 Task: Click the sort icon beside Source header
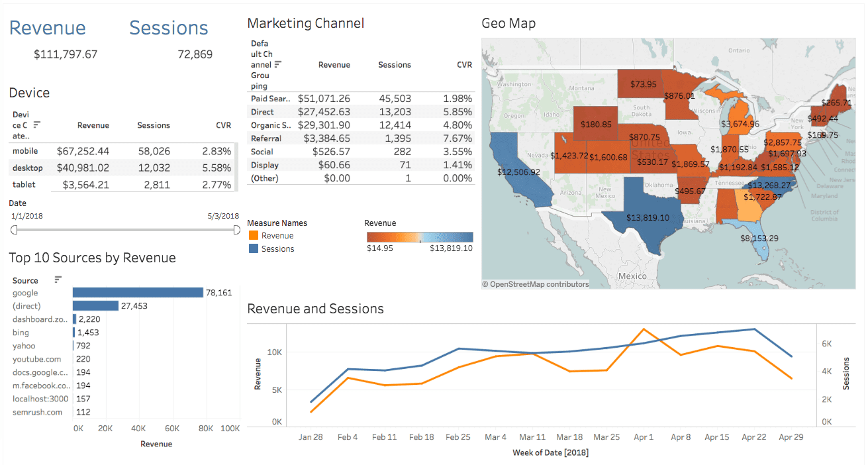click(58, 280)
